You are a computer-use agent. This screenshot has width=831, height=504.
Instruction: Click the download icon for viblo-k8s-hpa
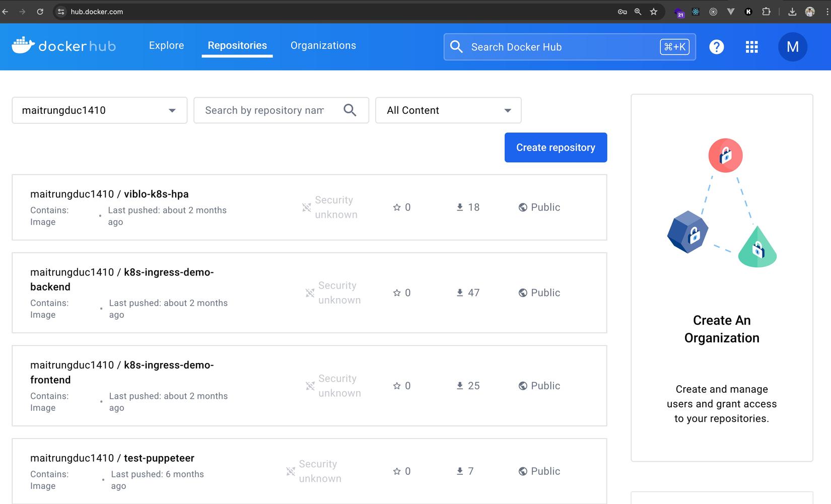(460, 207)
